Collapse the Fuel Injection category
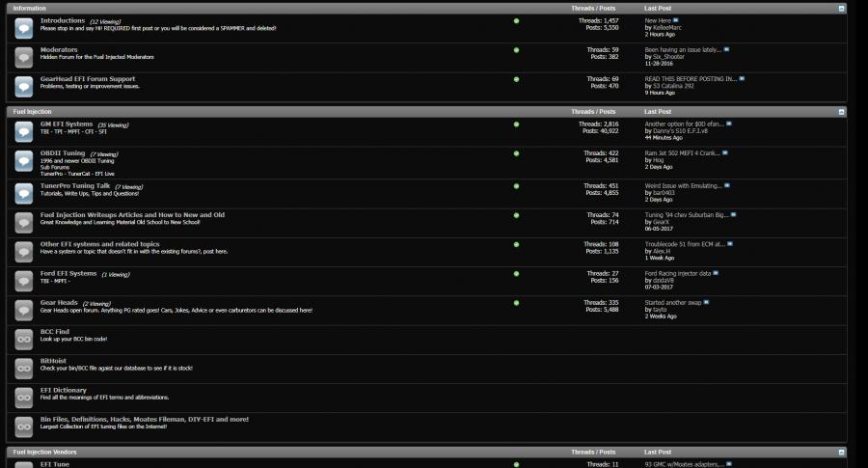This screenshot has height=468, width=868. coord(841,112)
